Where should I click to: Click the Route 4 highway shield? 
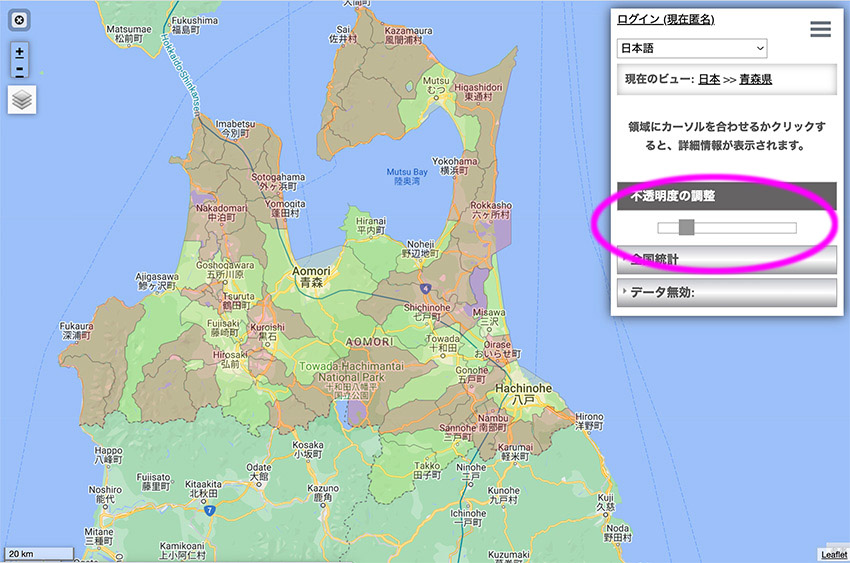pos(425,288)
